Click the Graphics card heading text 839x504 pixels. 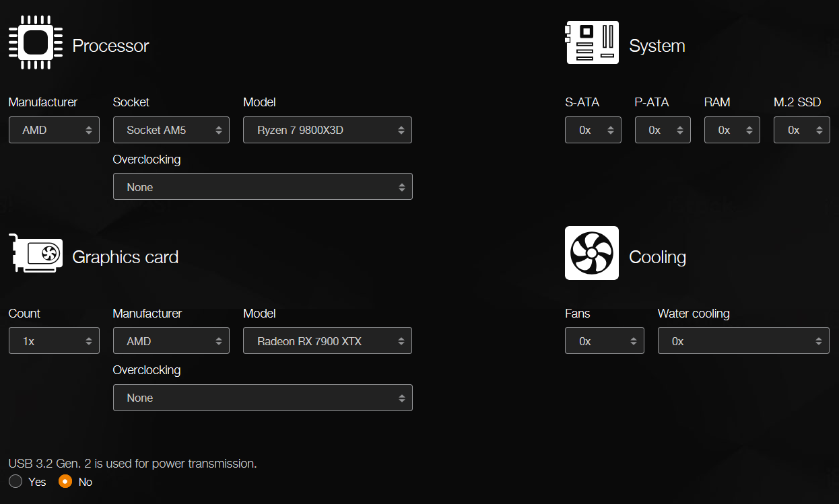pyautogui.click(x=125, y=257)
